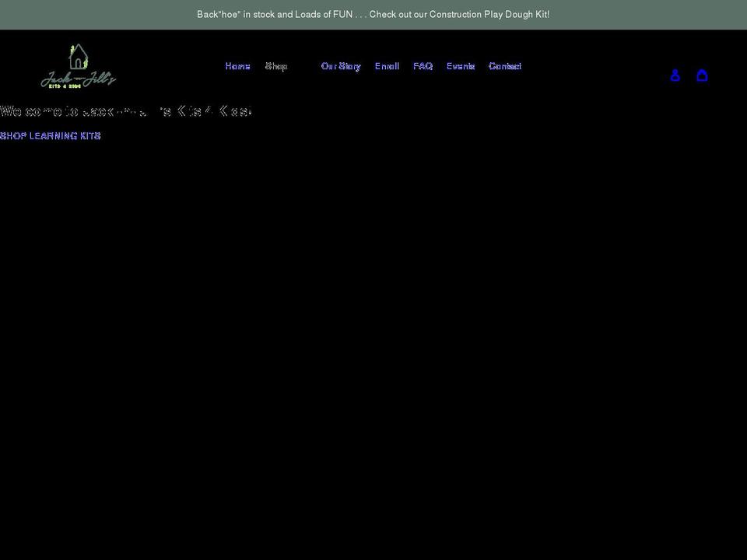Open the FAQ page
This screenshot has width=747, height=560.
tap(423, 66)
